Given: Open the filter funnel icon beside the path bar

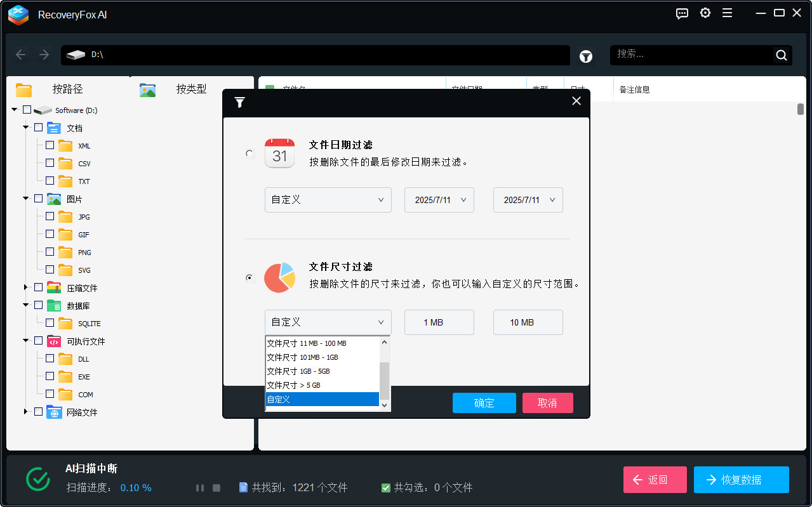Looking at the screenshot, I should 585,56.
